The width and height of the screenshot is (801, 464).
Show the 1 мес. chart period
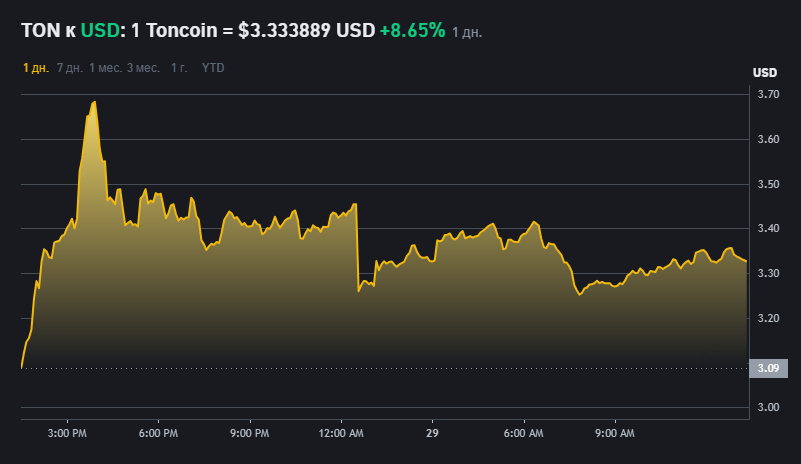tap(105, 68)
